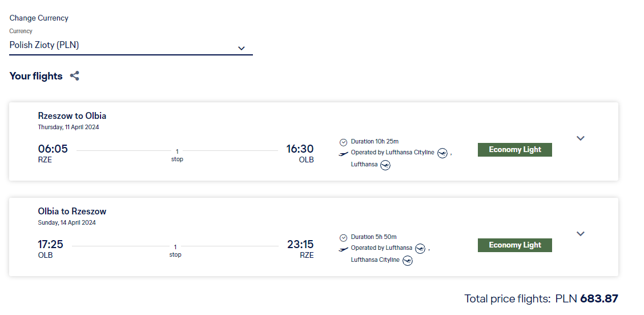Click the Rzeszow to Olbia heading
Screen dimensions: 644x315
(x=72, y=115)
